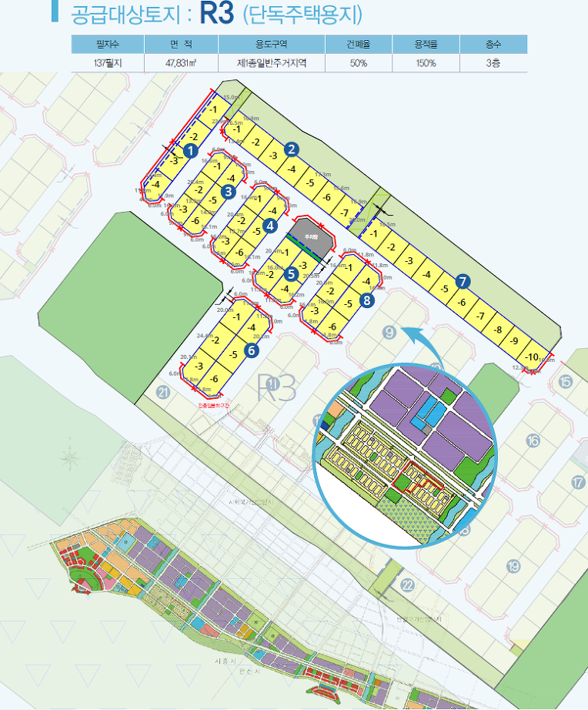This screenshot has height=710, width=588.
Task: Click the (단독주택용지) title text
Action: [x=302, y=15]
